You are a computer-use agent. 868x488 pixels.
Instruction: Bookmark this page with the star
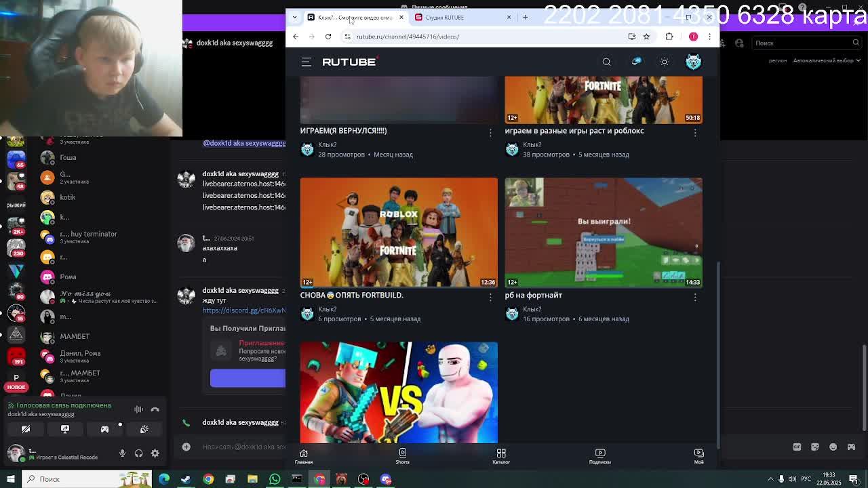646,37
